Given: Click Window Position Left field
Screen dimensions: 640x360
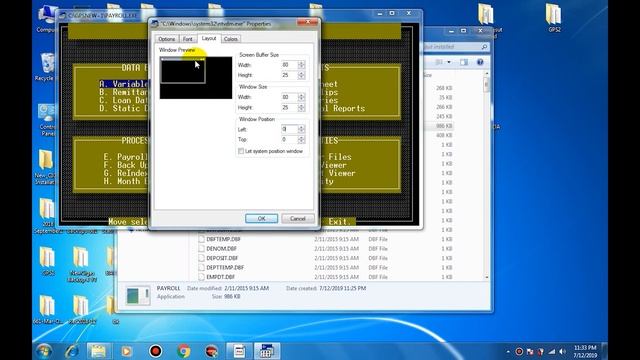Looking at the screenshot, I should coord(289,129).
